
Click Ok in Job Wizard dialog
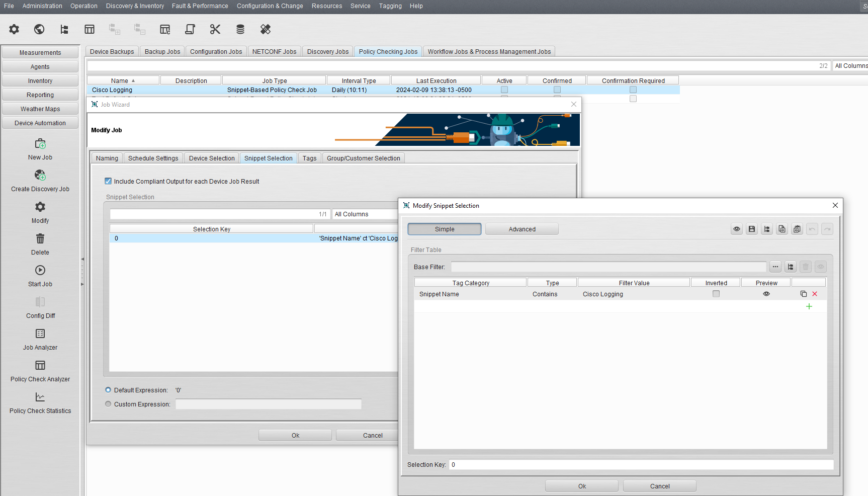coord(295,435)
